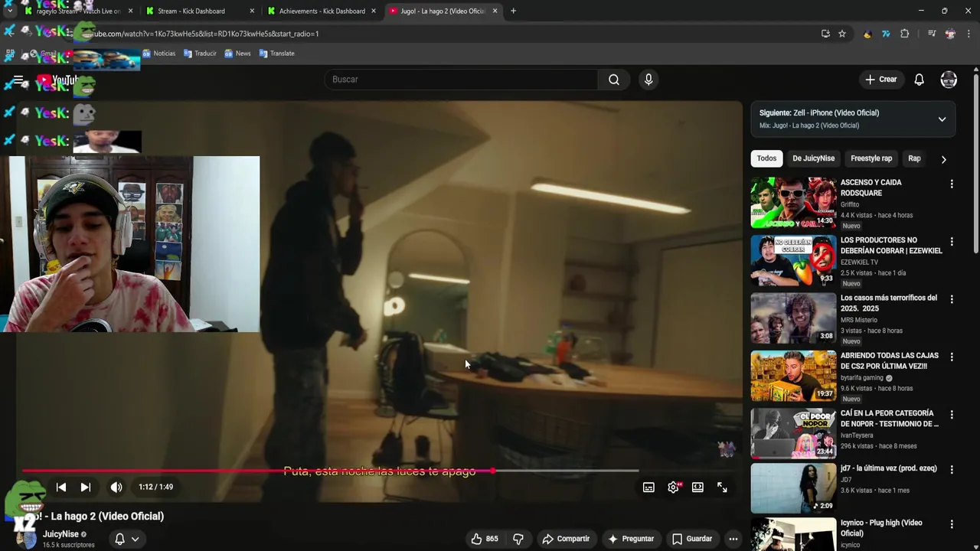This screenshot has height=551, width=980.
Task: Open the JuicyNise channel link
Action: [60, 534]
